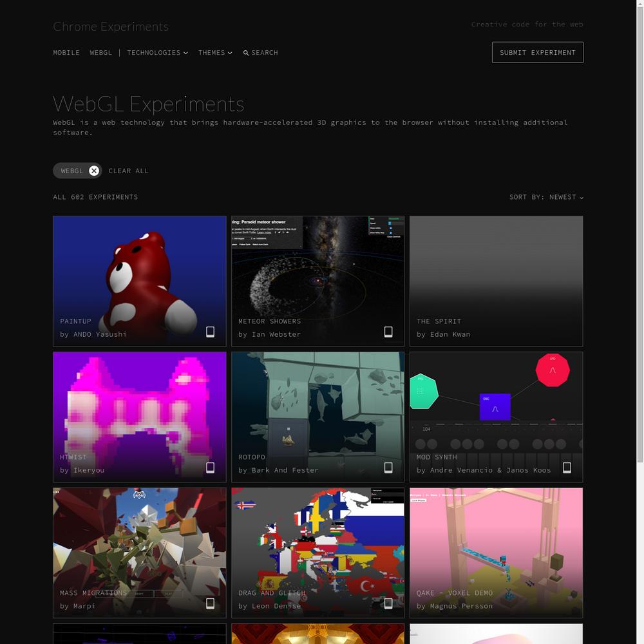This screenshot has height=644, width=644.
Task: Open the Drag and Glitch experiment thumbnail
Action: 318,553
